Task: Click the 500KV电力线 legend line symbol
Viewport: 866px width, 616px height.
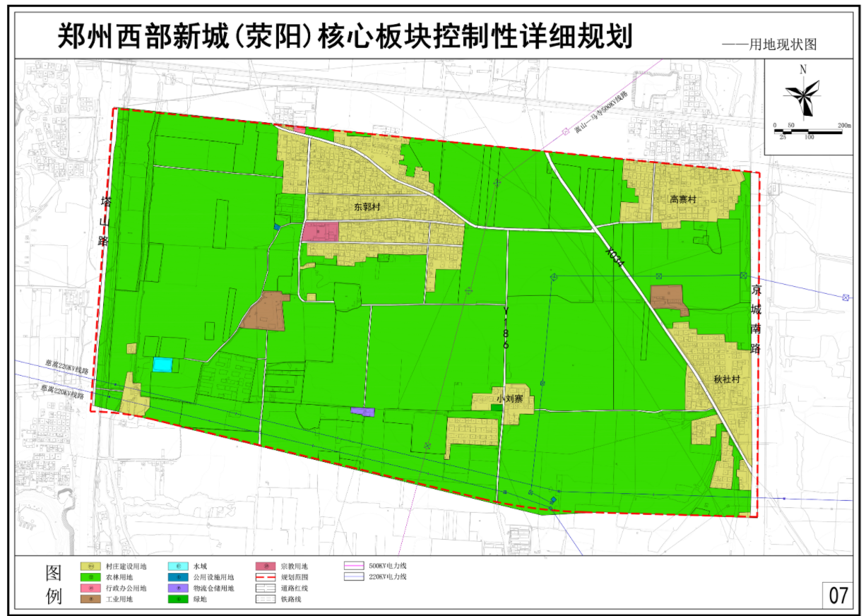Action: click(x=352, y=566)
